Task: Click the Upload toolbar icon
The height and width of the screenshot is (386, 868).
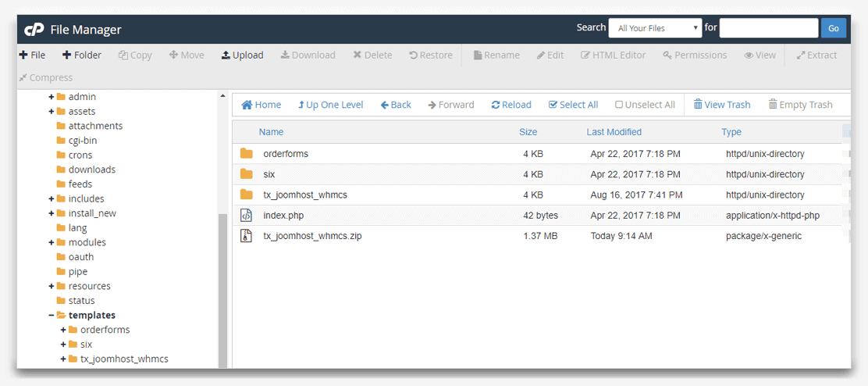Action: (x=226, y=55)
